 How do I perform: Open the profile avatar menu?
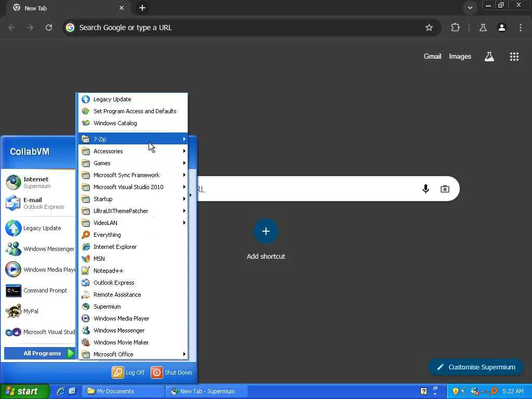(502, 28)
